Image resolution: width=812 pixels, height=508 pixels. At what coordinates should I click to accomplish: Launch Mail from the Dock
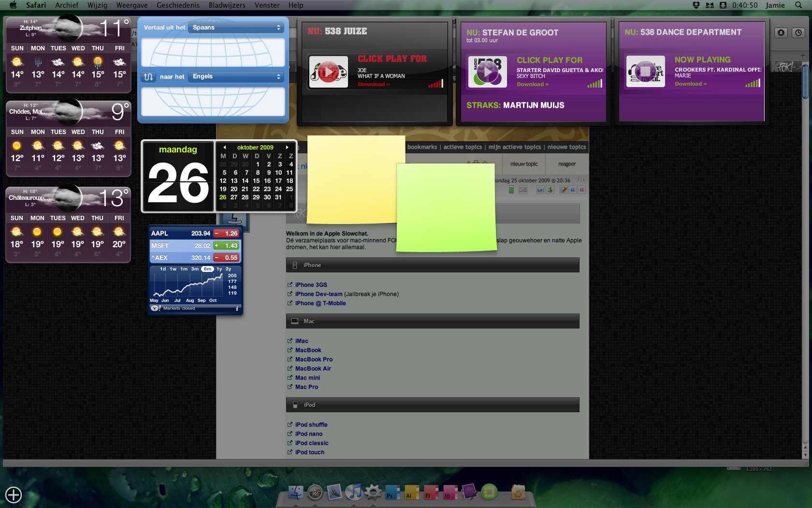(x=334, y=493)
